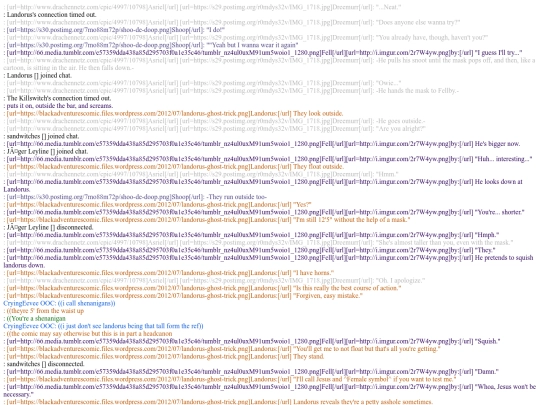This screenshot has height=405, width=540.
Task: Click "Landorus reveals they're a petty asshole sometimes."
Action: (363, 402)
